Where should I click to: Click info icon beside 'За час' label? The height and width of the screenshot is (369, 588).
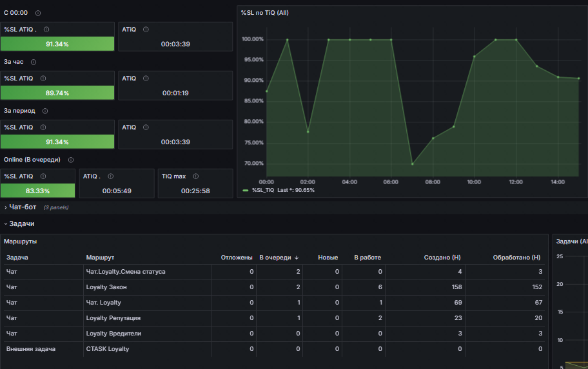coord(34,62)
